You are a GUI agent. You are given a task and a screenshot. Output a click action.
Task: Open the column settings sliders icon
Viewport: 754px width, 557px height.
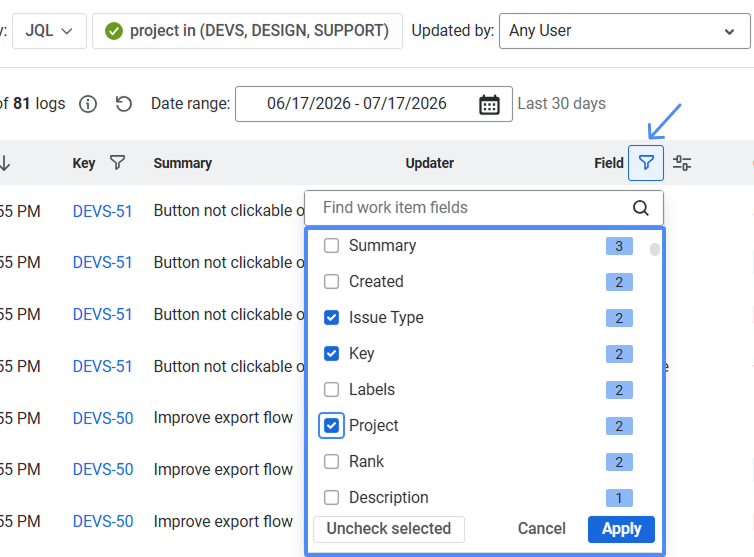coord(682,163)
